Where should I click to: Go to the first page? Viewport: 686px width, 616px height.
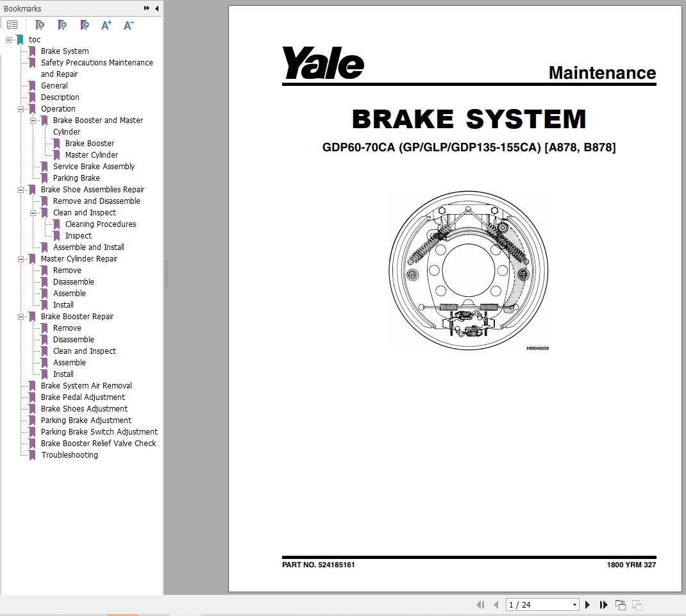tap(480, 604)
